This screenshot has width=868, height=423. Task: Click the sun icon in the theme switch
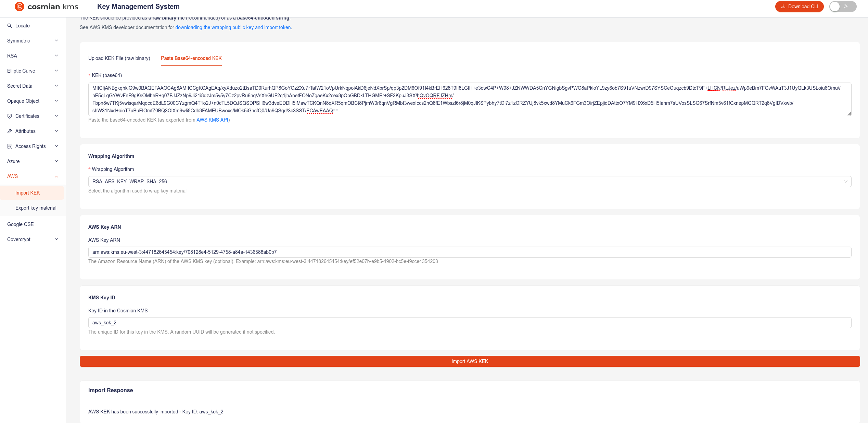846,6
